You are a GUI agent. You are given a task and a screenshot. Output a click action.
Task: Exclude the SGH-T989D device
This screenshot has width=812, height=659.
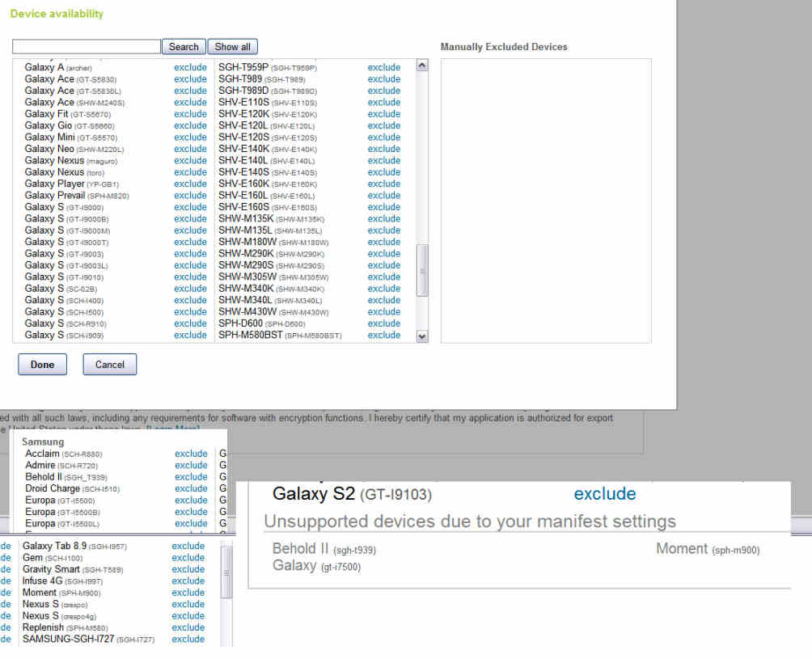tap(384, 91)
